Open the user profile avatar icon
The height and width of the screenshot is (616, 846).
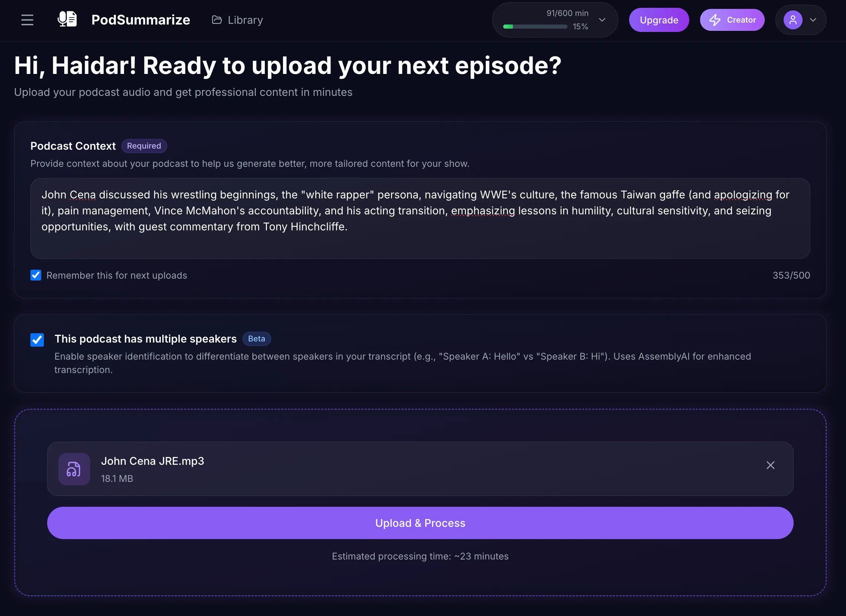(793, 20)
